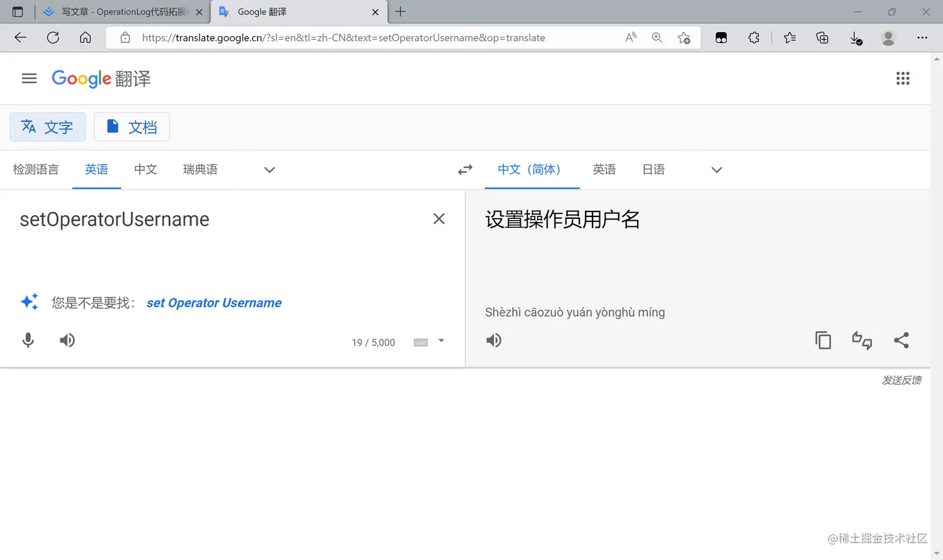
Task: Switch to 写文章 OperationLog tab
Action: coord(122,12)
